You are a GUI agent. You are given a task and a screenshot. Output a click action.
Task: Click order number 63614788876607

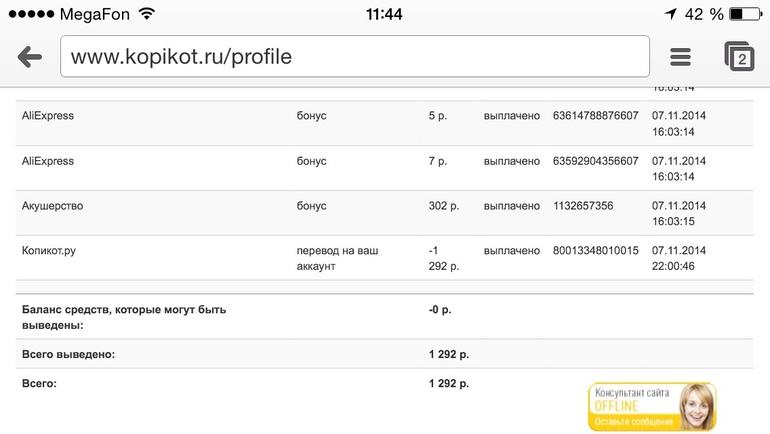595,115
